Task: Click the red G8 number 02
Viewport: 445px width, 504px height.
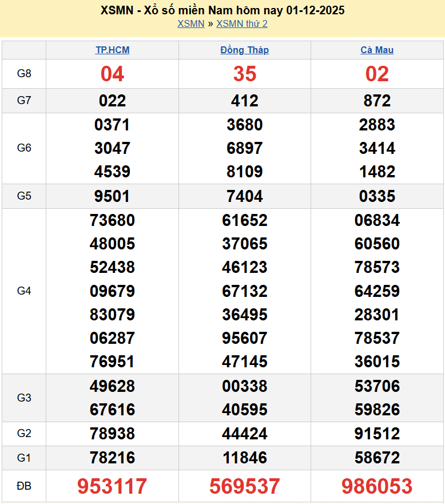Action: click(377, 74)
